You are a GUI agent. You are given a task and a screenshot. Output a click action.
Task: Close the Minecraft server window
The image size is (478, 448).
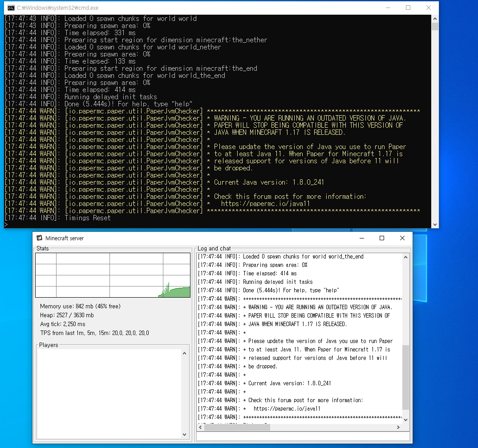pyautogui.click(x=402, y=238)
